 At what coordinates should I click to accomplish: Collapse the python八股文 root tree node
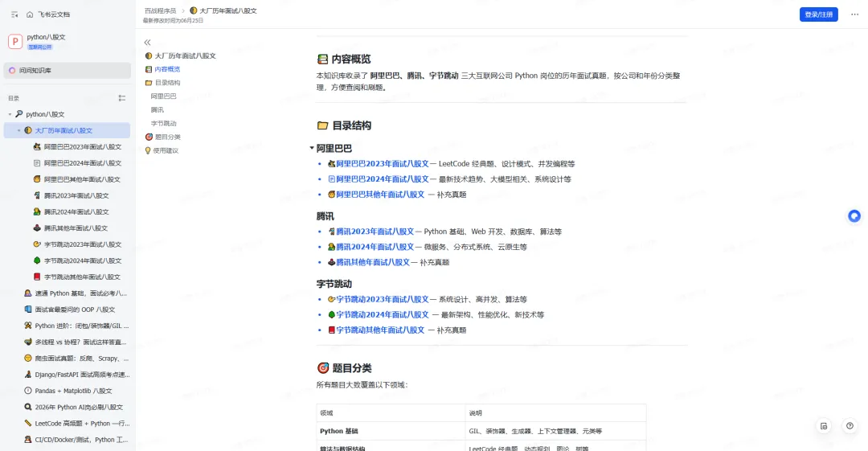pyautogui.click(x=10, y=114)
